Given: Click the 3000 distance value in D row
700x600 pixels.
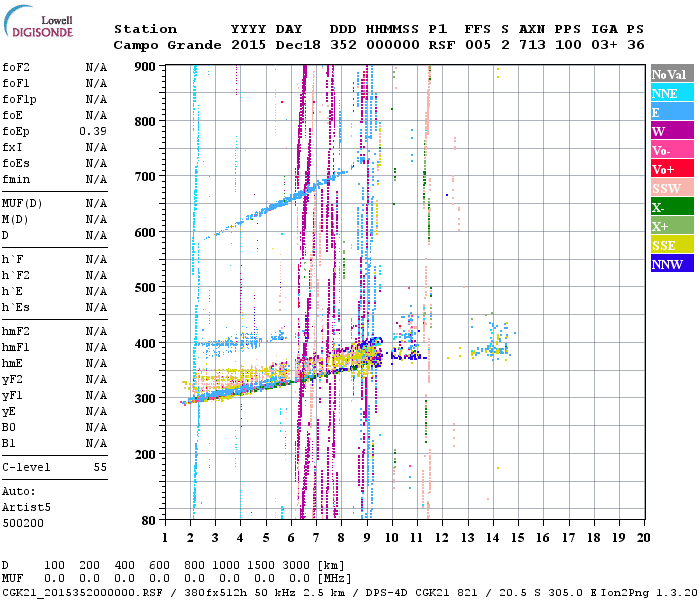Looking at the screenshot, I should pyautogui.click(x=296, y=566).
